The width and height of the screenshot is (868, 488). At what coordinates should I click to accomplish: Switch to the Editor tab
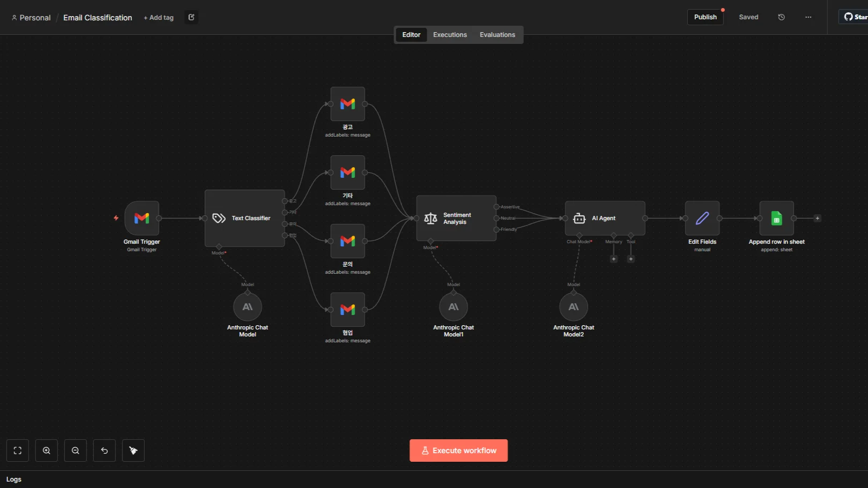tap(411, 35)
